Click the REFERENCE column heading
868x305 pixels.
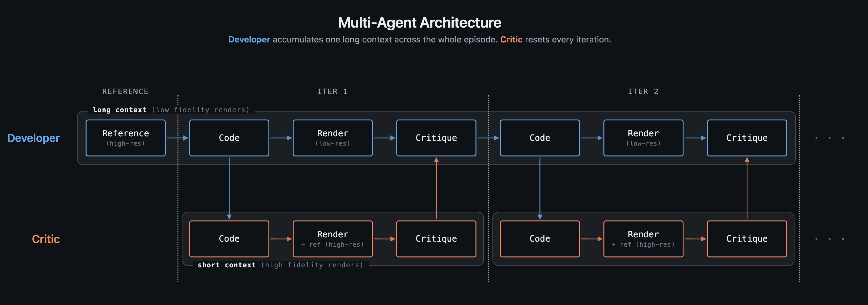(x=125, y=92)
